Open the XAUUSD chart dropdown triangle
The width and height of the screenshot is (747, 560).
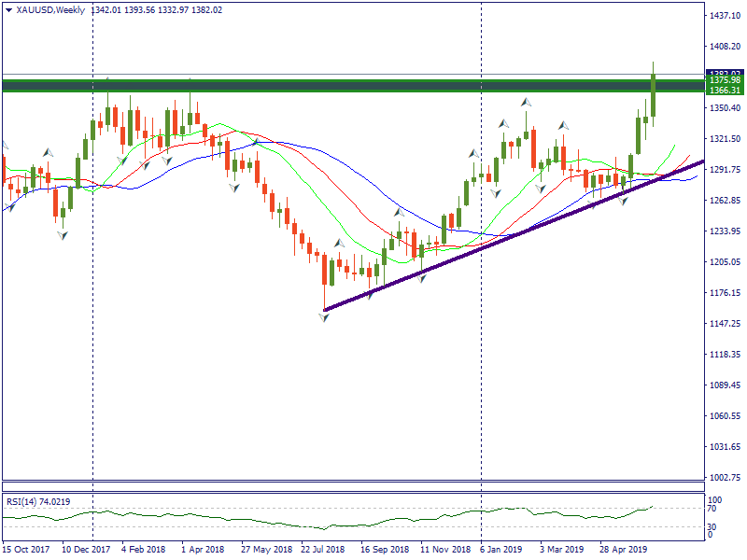pos(8,10)
